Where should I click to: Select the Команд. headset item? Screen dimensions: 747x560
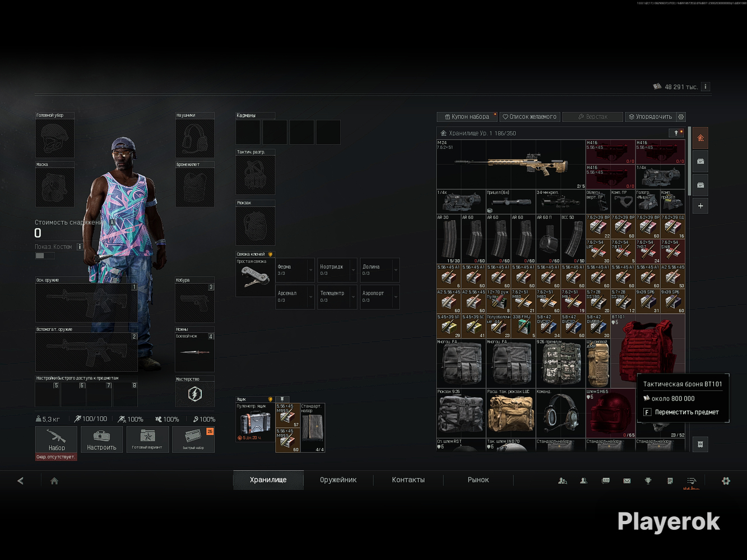coord(560,413)
